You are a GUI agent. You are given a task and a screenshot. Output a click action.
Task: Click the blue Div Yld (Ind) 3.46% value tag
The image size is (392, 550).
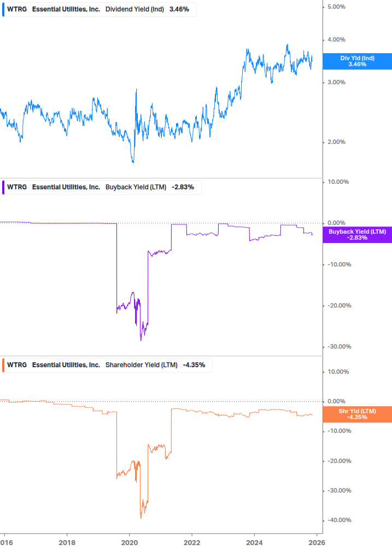(357, 61)
